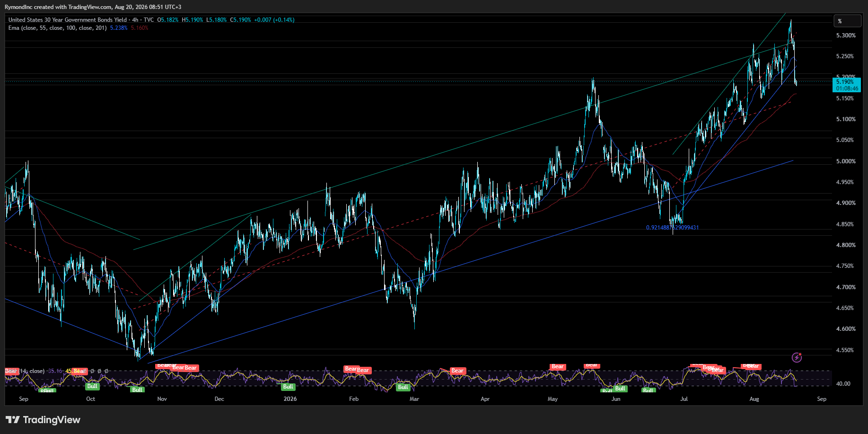Click the current price tag with countdown 01:08:46
The image size is (868, 434).
pos(847,85)
